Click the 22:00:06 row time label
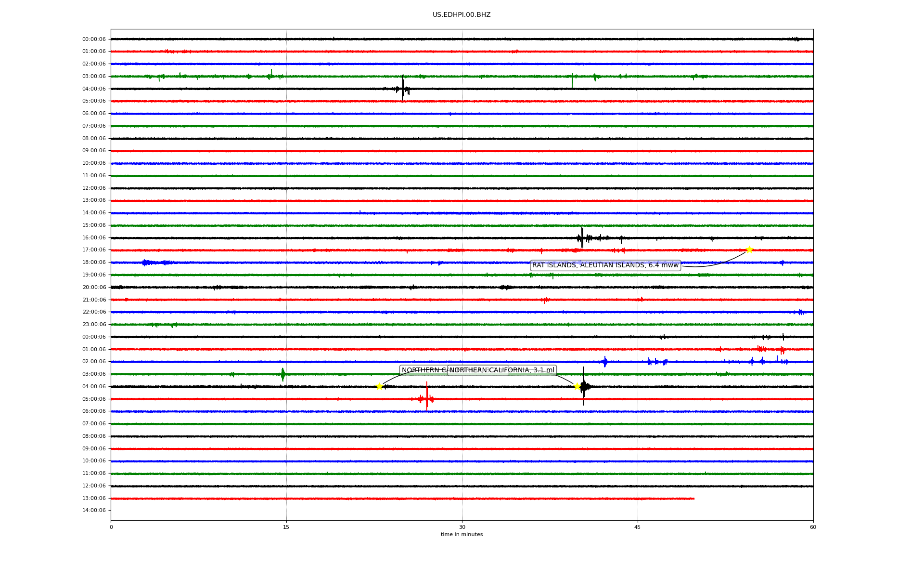 (94, 312)
